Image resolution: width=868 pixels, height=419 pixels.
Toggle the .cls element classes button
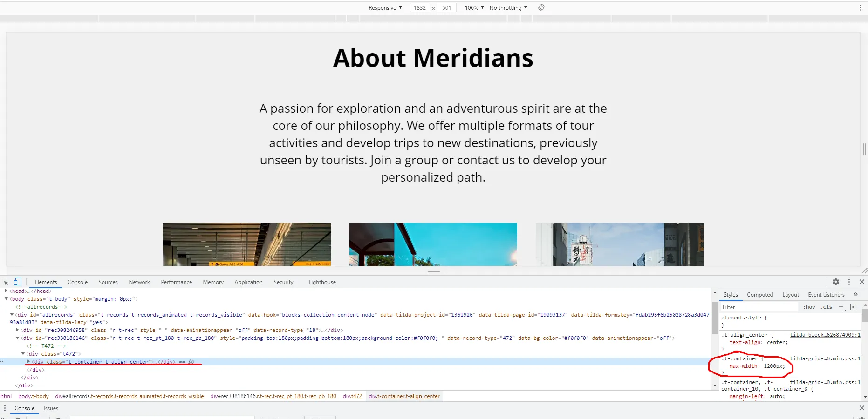[827, 307]
